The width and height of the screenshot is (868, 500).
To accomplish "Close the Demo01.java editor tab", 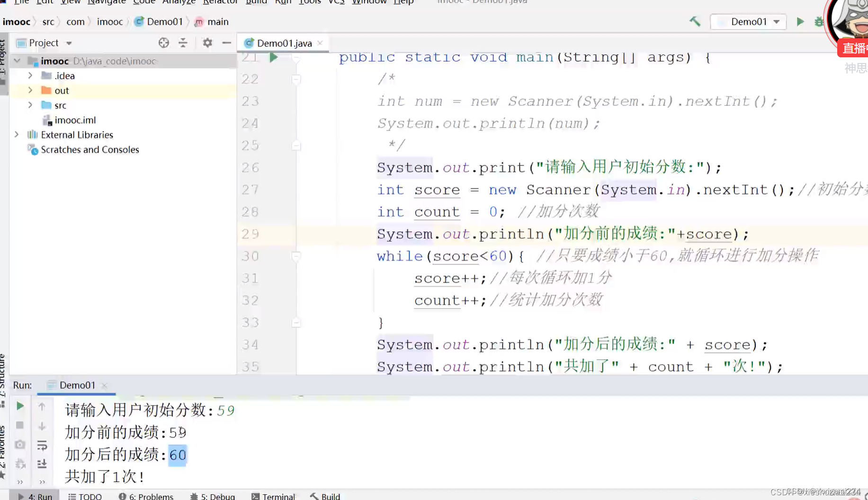I will [320, 43].
